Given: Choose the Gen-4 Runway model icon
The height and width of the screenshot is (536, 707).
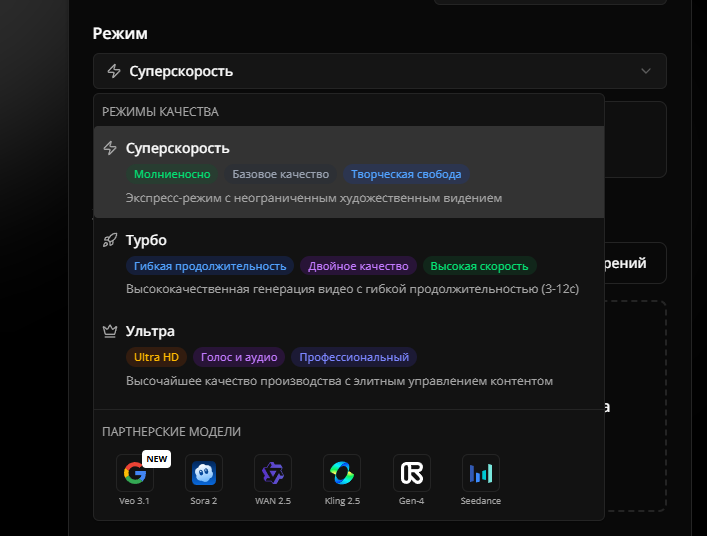Looking at the screenshot, I should [x=411, y=473].
